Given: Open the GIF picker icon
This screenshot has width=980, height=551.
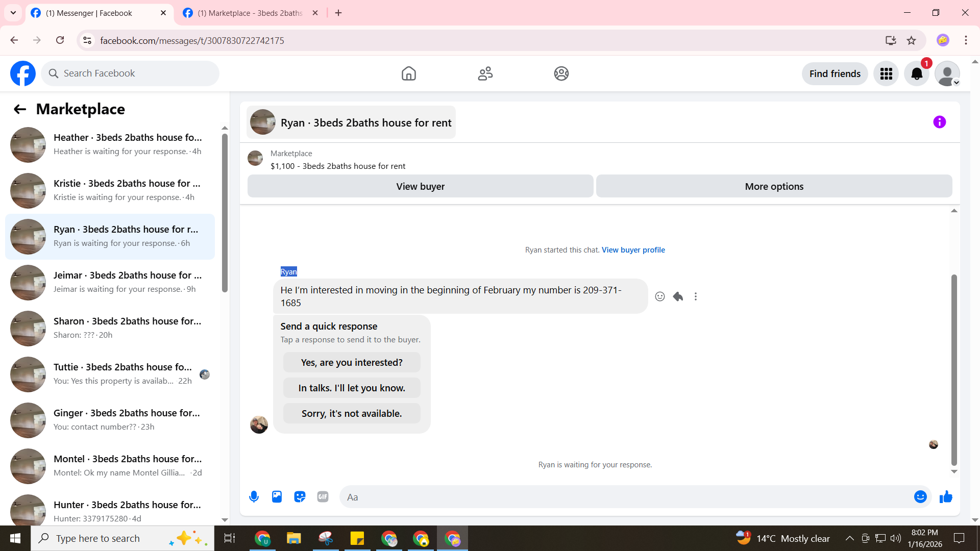Looking at the screenshot, I should 323,497.
